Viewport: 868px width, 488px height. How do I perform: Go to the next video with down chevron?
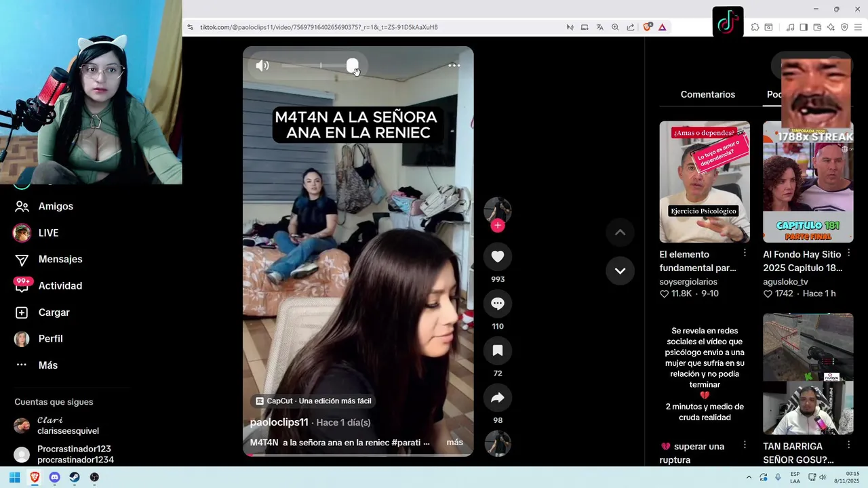pos(620,270)
